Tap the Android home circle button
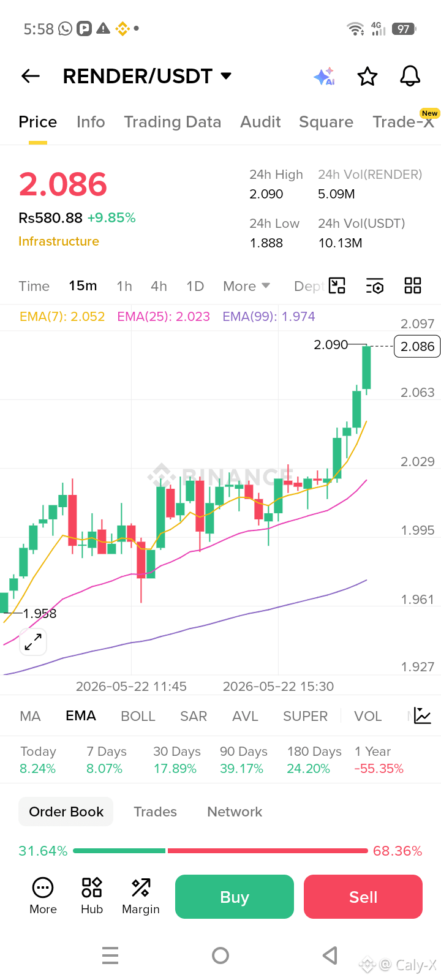This screenshot has height=980, width=441. point(221,956)
